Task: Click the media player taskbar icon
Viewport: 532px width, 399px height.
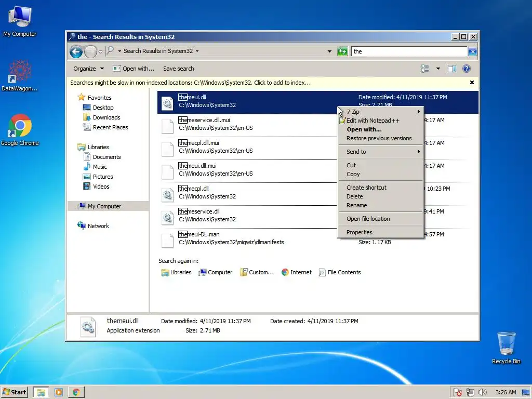Action: 58,393
